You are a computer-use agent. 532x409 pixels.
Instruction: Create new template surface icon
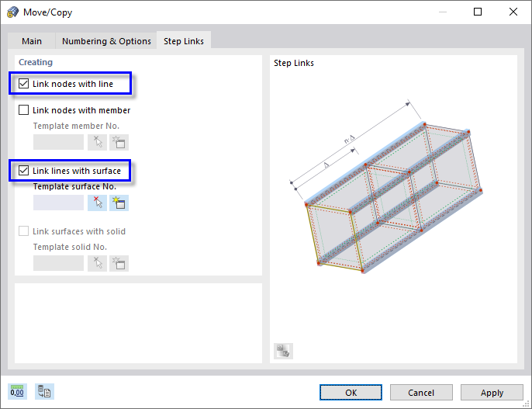click(119, 203)
